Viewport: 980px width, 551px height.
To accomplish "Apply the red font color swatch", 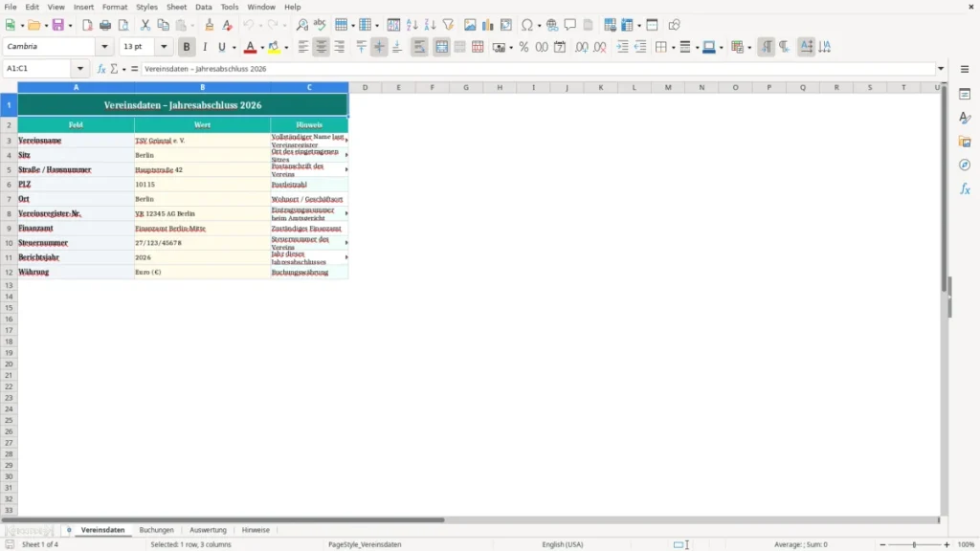I will (250, 47).
